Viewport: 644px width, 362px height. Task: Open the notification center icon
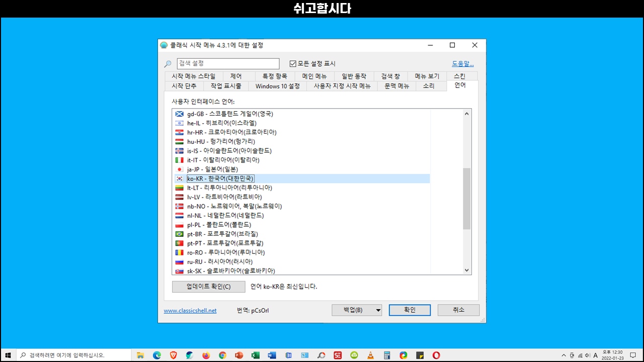(633, 355)
